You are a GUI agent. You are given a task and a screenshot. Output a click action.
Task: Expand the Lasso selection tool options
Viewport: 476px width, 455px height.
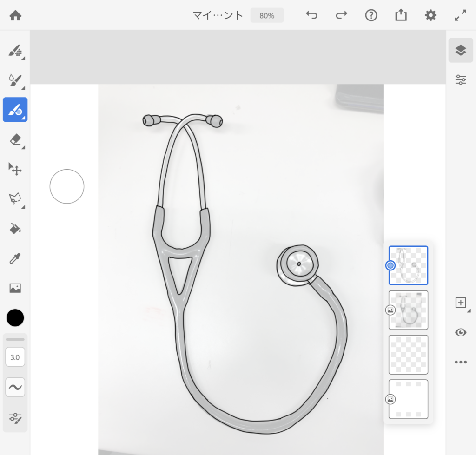pos(23,207)
